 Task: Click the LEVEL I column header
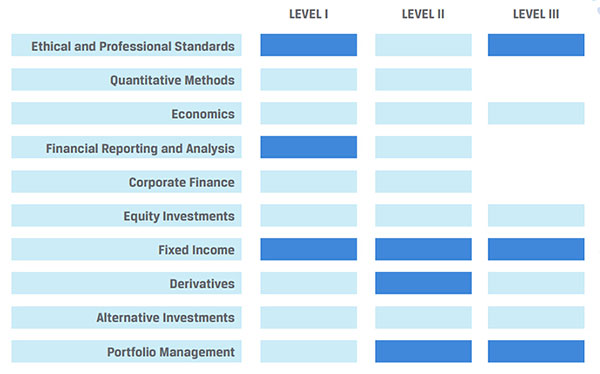click(x=308, y=14)
